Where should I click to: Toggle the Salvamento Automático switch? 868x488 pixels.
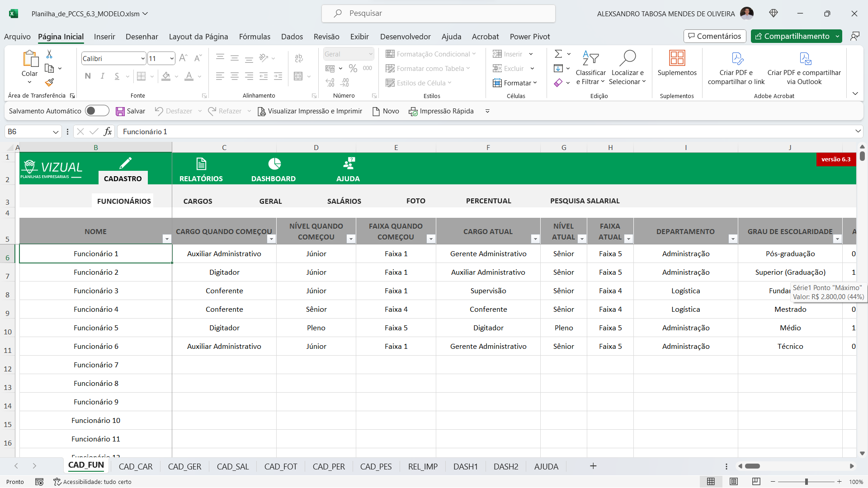click(97, 111)
